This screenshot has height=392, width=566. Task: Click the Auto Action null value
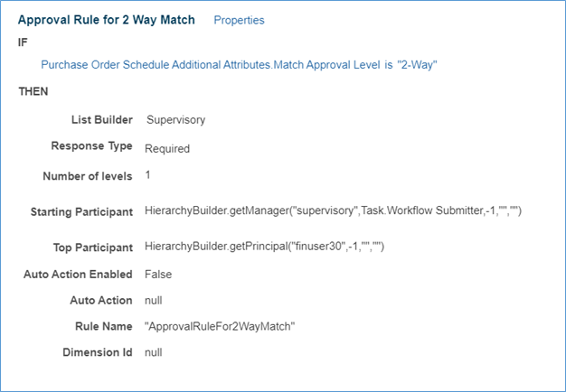point(153,301)
